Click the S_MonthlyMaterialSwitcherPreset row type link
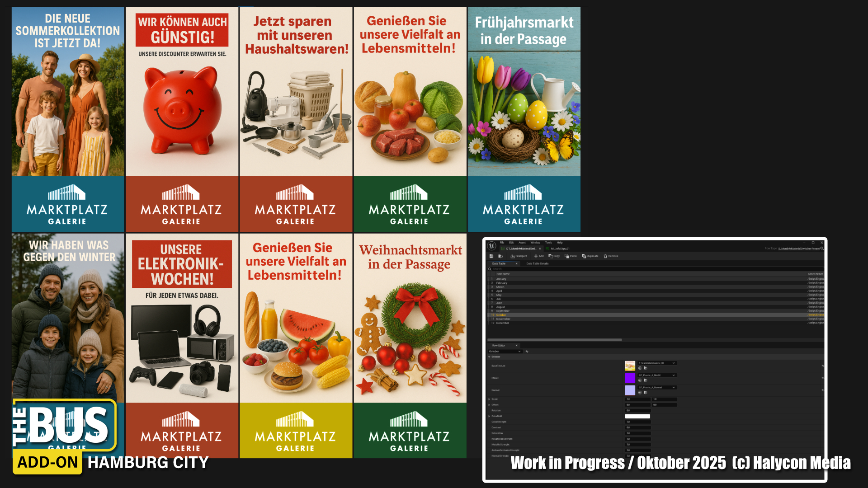The image size is (868, 488). point(798,249)
